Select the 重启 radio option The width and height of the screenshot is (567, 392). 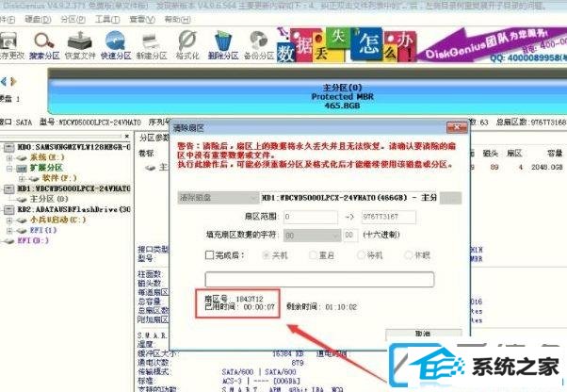[x=313, y=255]
